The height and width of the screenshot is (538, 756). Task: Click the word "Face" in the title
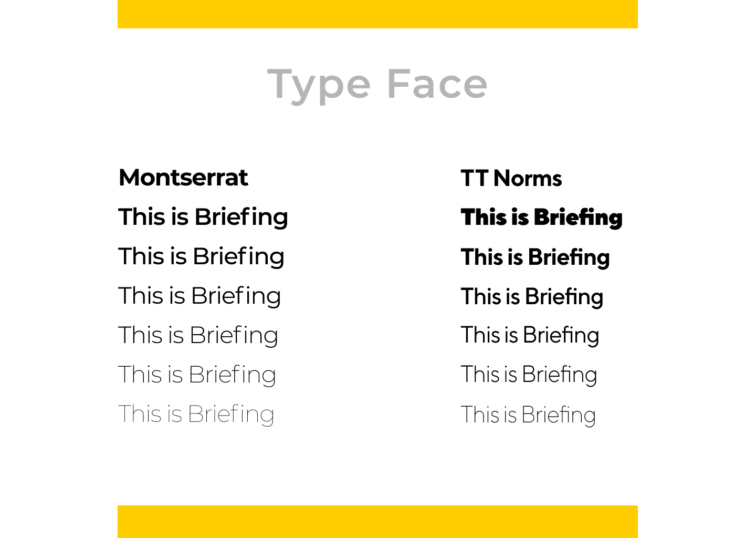(437, 84)
